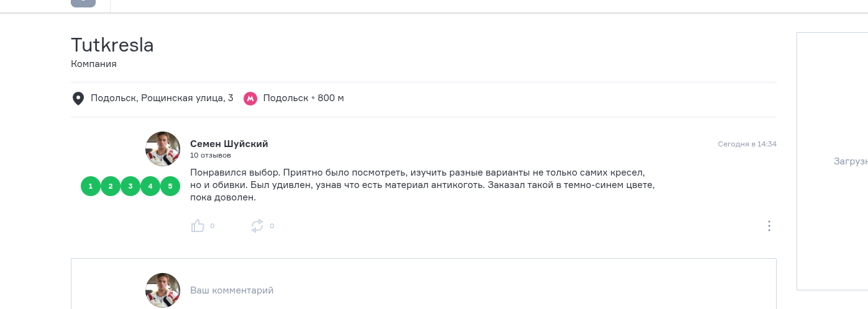Click the Tutkresla company title
This screenshot has height=309, width=868.
[112, 45]
